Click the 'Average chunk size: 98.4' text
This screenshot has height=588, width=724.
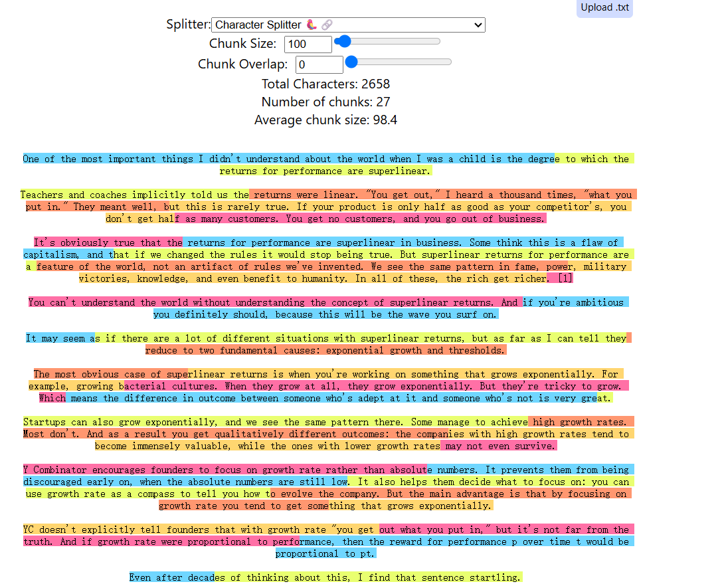[x=325, y=120]
